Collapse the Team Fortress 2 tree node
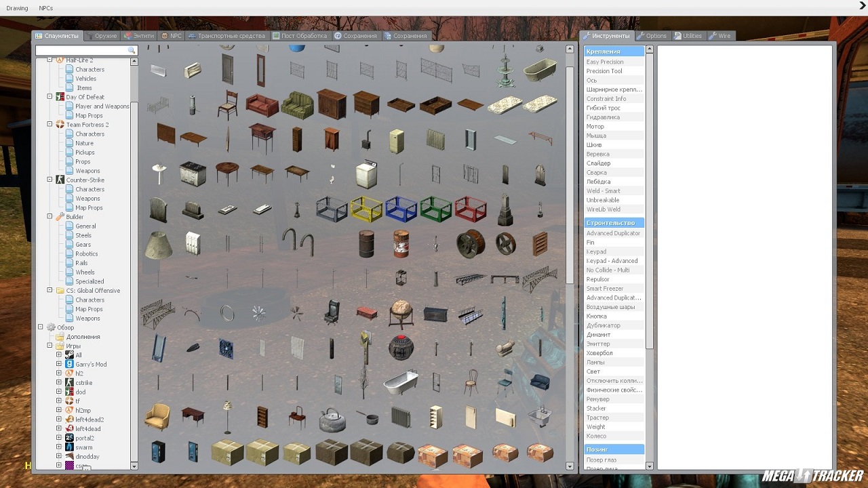Viewport: 868px width, 488px height. pyautogui.click(x=50, y=125)
